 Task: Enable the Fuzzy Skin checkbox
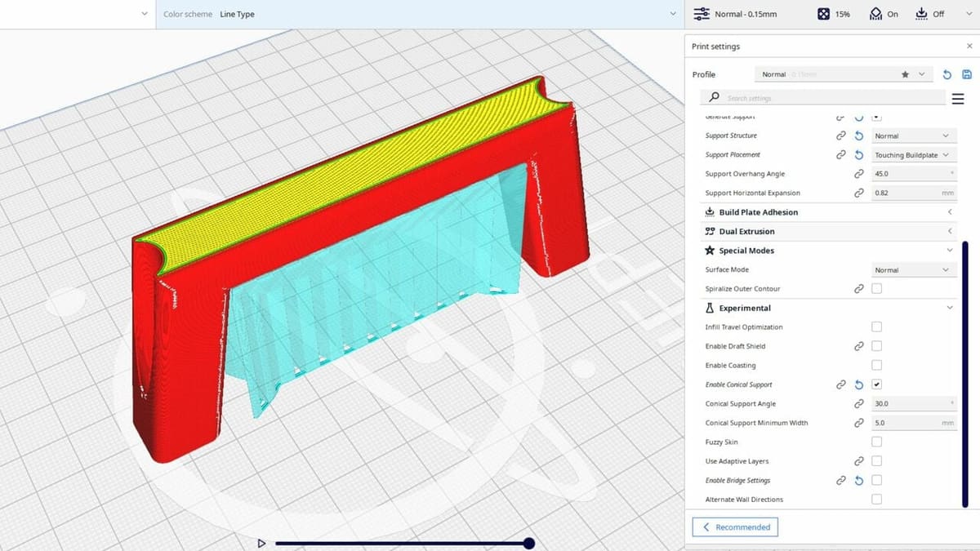point(876,442)
